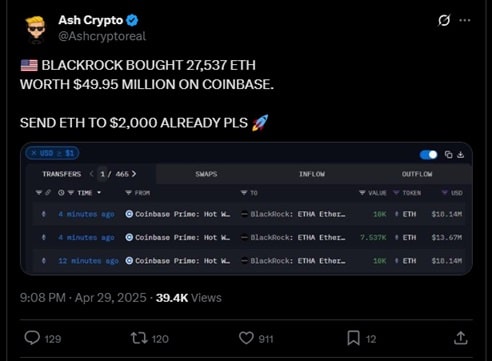Screen dimensions: 492x361
Task: Open the FROM column filter
Action: pyautogui.click(x=128, y=193)
